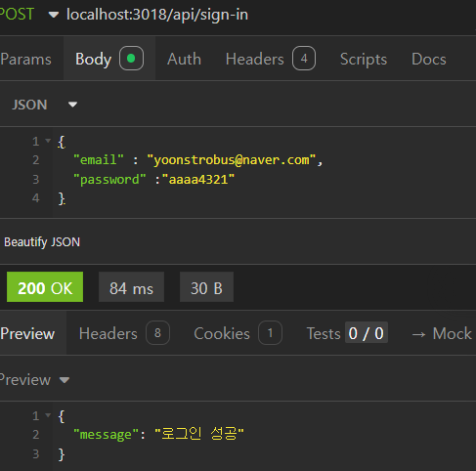Open the Auth tab
This screenshot has width=476, height=471.
[x=184, y=60]
